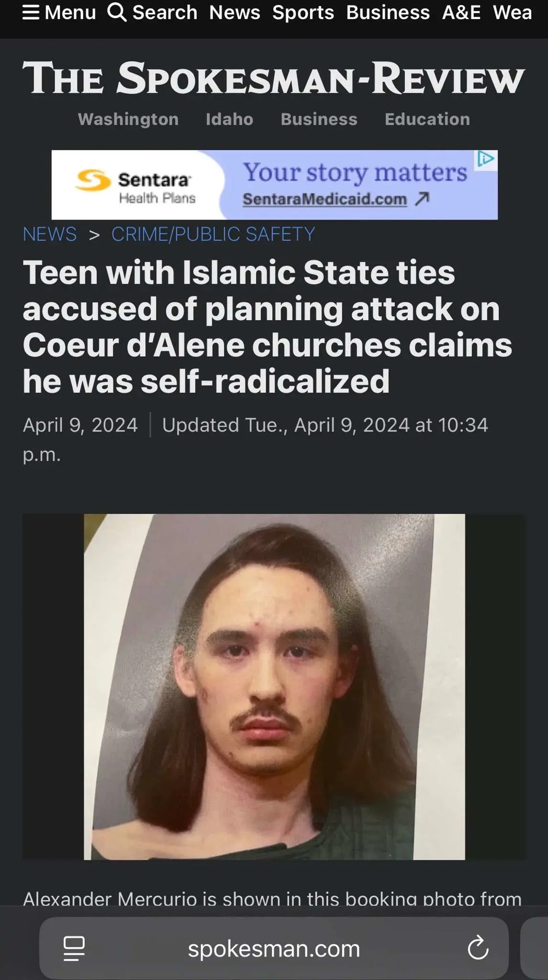Open the Education tab under masthead
Viewport: 548px width, 980px height.
tap(427, 119)
